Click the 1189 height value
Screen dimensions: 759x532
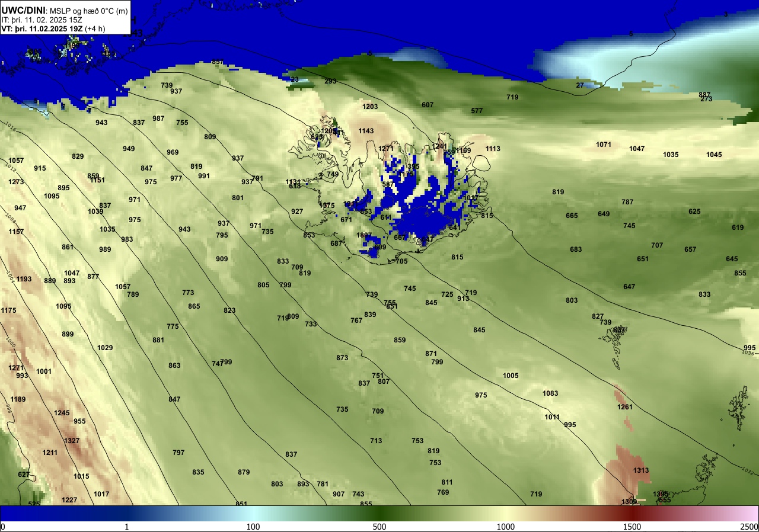18,399
